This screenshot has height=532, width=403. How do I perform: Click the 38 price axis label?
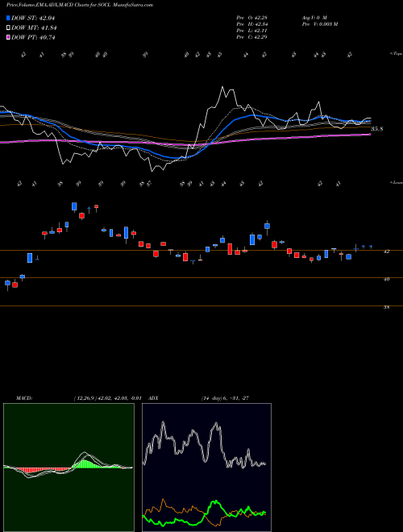pos(386,307)
